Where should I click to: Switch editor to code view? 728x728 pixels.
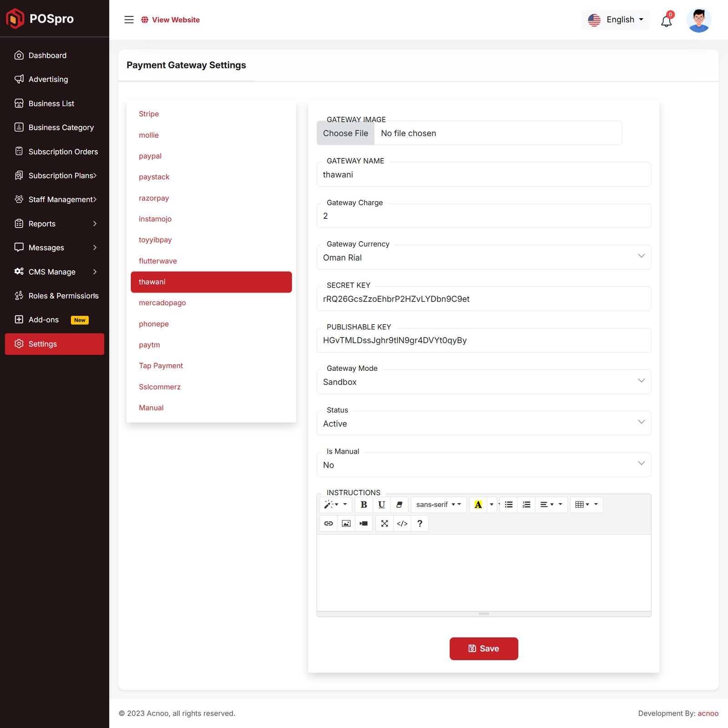pyautogui.click(x=402, y=523)
